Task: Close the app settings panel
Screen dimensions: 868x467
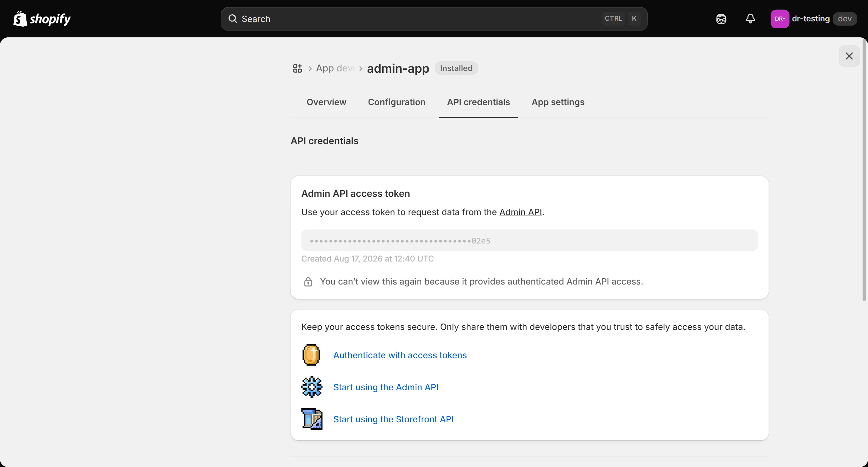Action: pyautogui.click(x=849, y=56)
